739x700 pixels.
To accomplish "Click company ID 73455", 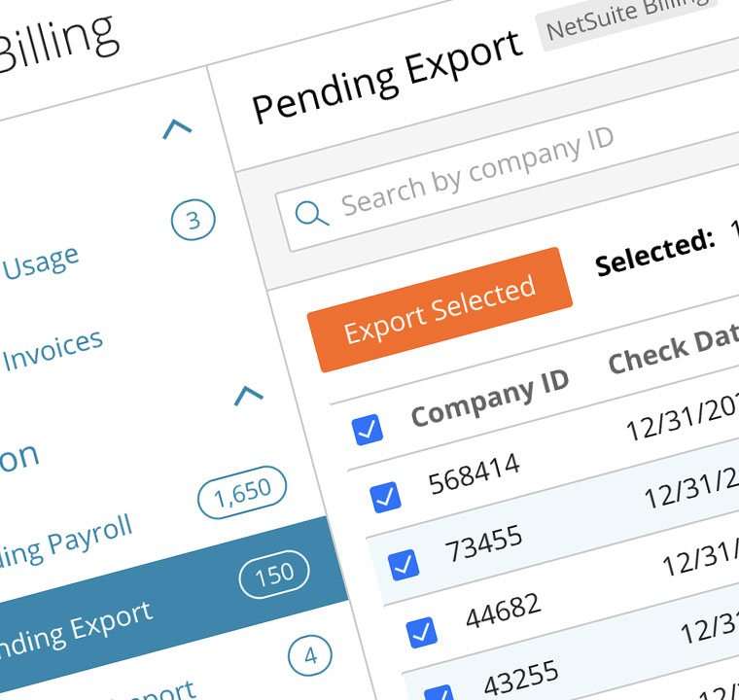I will (484, 543).
